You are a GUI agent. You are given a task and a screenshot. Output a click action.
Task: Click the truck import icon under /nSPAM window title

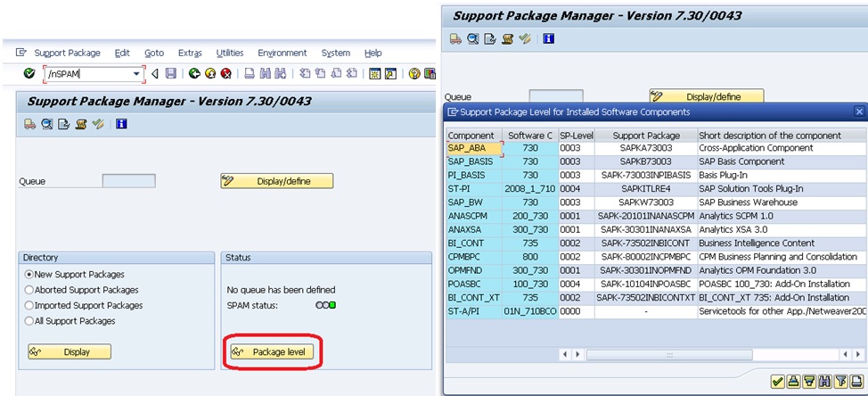click(30, 124)
